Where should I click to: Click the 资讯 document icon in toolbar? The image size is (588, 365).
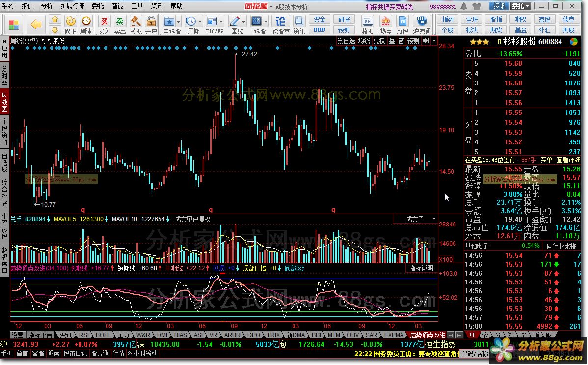point(299,21)
